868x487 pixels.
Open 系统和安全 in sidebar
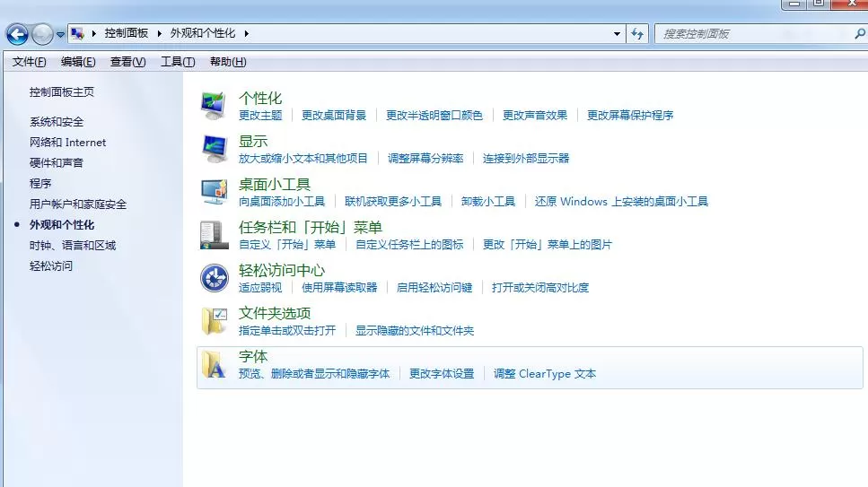pyautogui.click(x=57, y=122)
